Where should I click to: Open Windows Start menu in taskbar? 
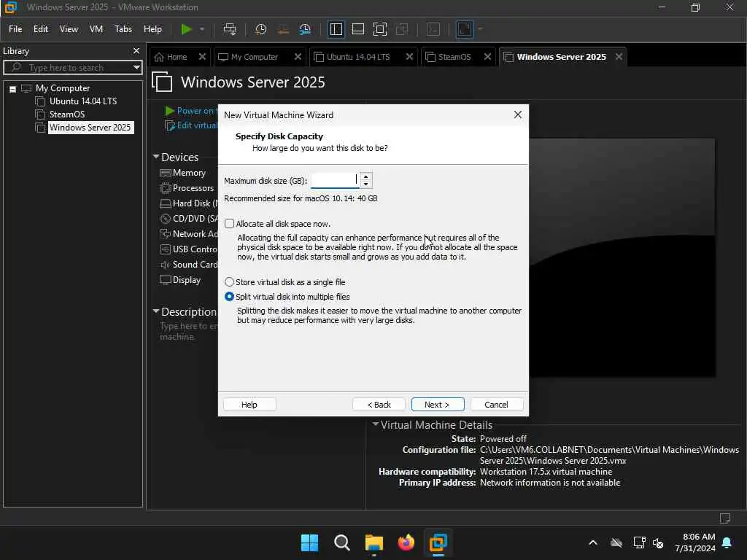[309, 542]
